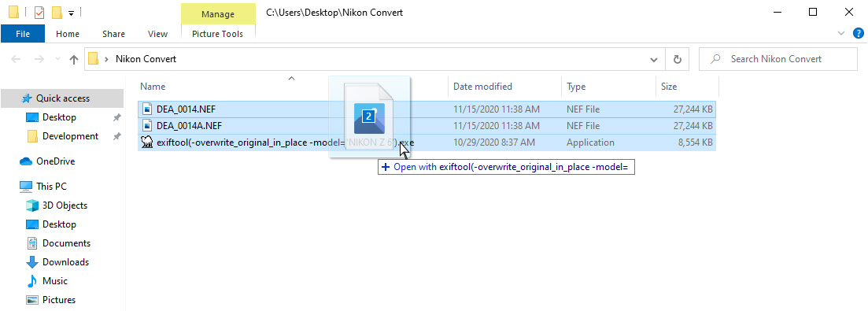This screenshot has width=868, height=311.
Task: Sort files by Size column
Action: 668,87
